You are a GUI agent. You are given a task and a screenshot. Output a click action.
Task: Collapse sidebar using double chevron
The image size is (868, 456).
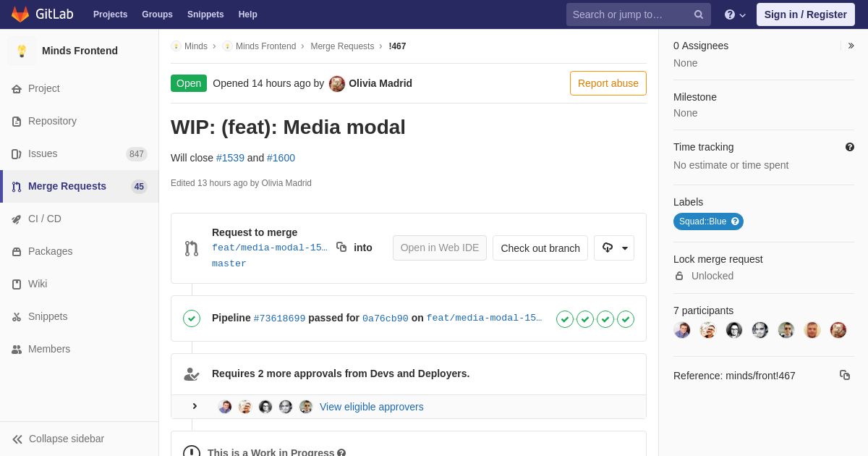17,439
